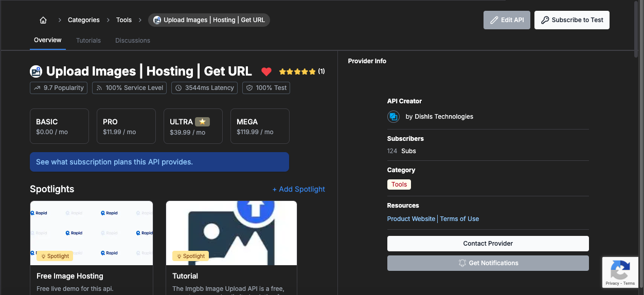Click + Add Spotlight
Viewport: 644px width, 295px height.
(x=299, y=189)
